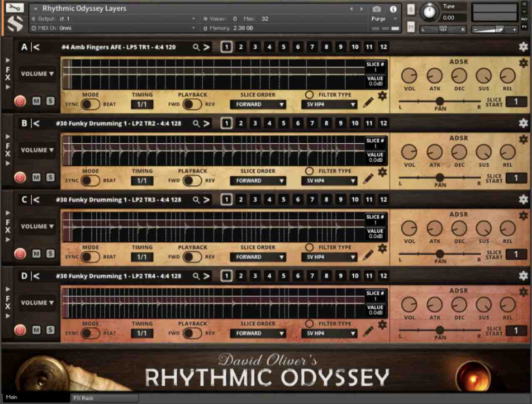532x404 pixels.
Task: Switch to the FX Rack tab
Action: 104,398
